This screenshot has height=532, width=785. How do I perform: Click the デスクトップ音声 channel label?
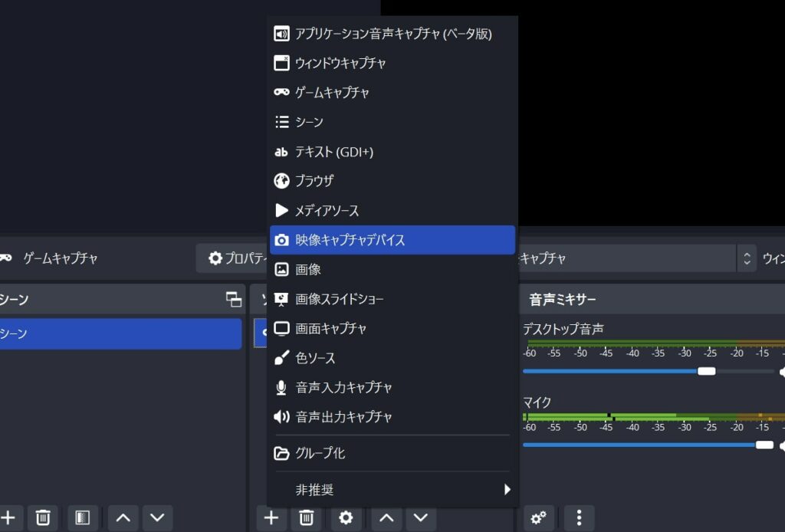[x=563, y=329]
